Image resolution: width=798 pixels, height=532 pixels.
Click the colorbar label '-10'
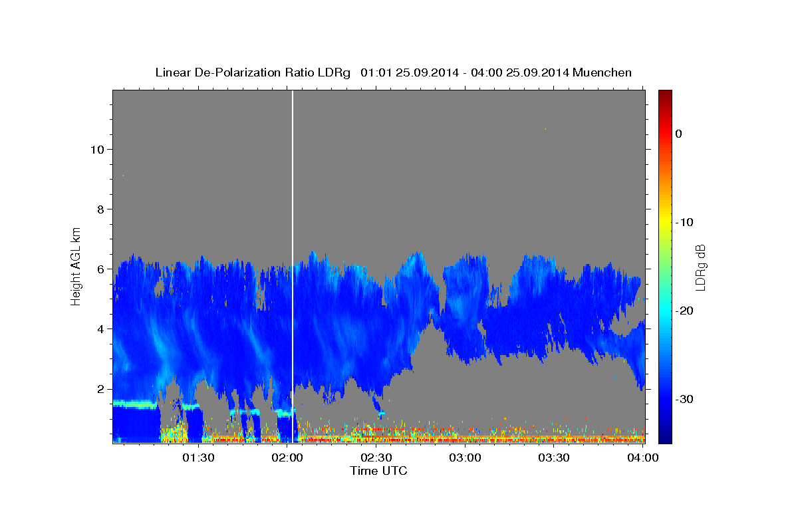click(x=685, y=222)
